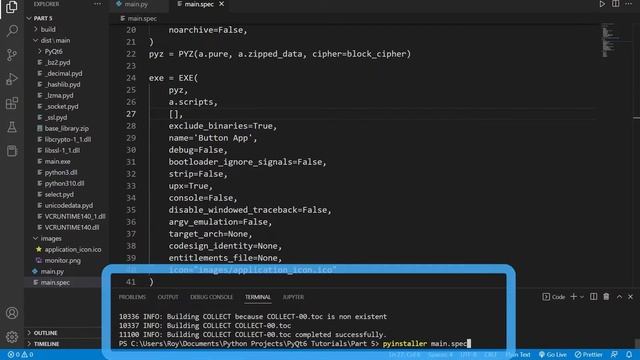Open editor more actions menu
Screen dimensions: 640x360
pos(628,4)
